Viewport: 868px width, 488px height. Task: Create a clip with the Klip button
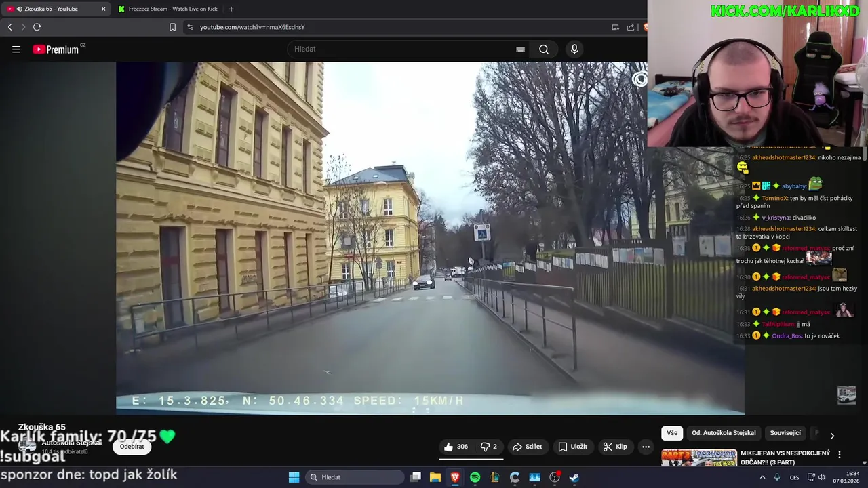615,447
